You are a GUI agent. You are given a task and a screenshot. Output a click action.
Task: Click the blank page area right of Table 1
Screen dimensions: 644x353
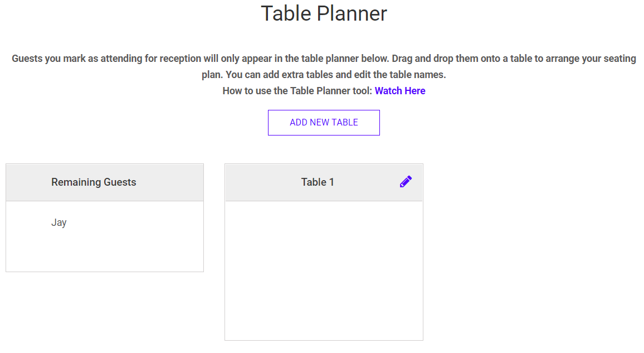529,251
